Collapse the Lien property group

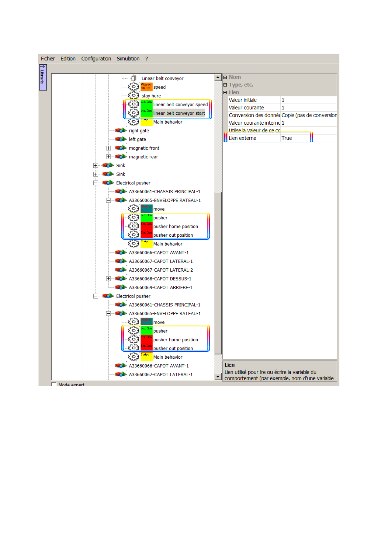[225, 92]
